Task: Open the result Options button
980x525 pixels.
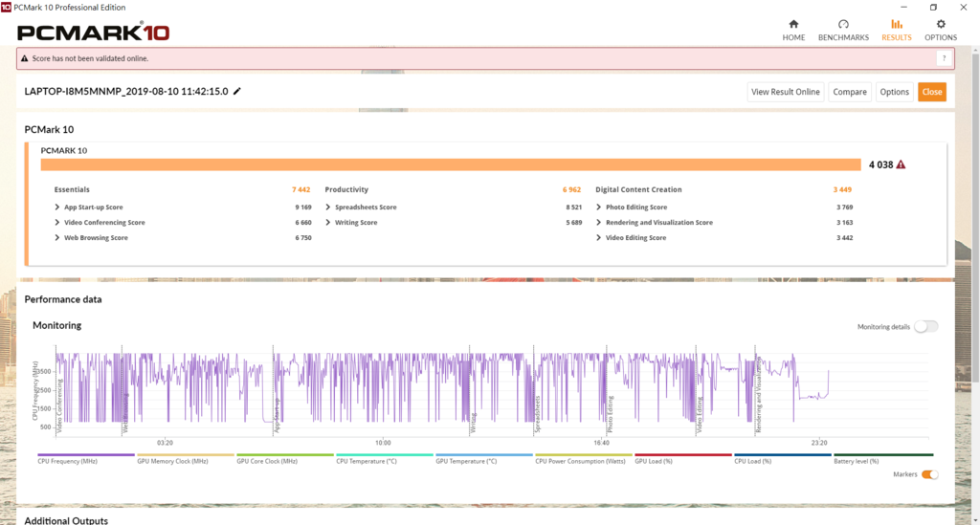Action: tap(895, 92)
